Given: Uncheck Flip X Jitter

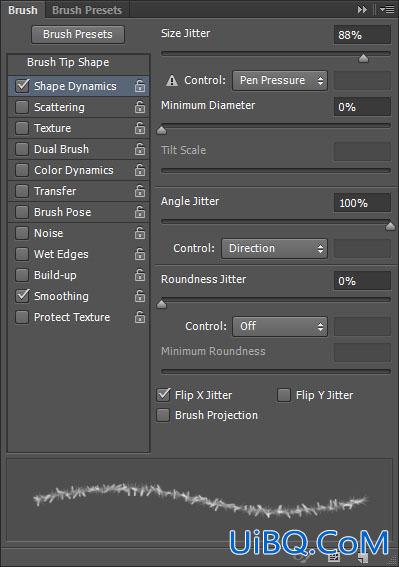Looking at the screenshot, I should pyautogui.click(x=164, y=395).
